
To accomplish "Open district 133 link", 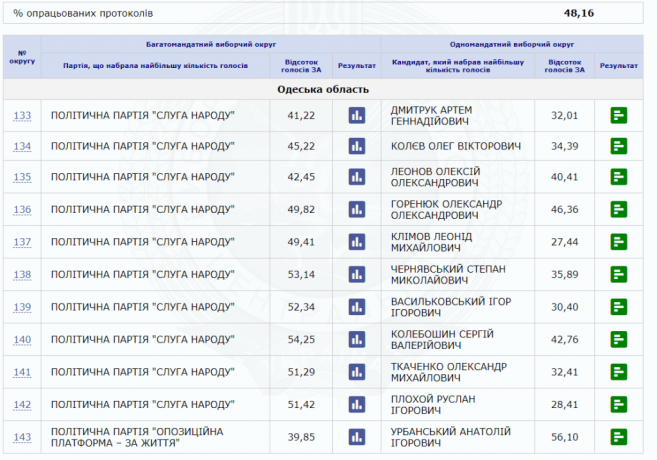I will pyautogui.click(x=22, y=116).
